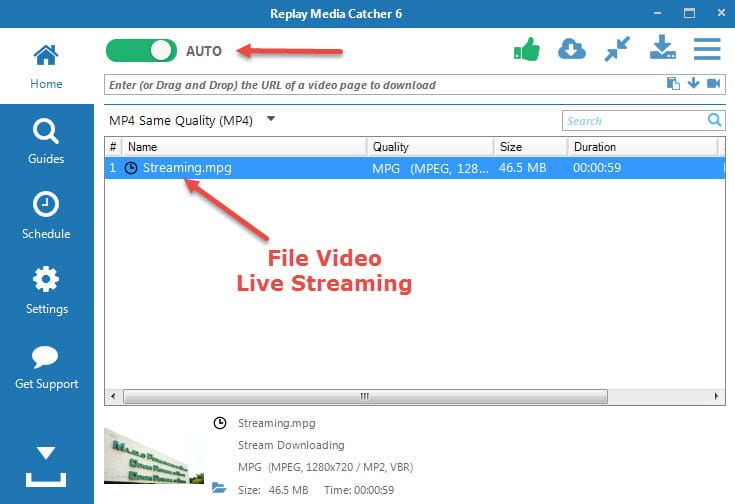
Task: Sort by the Name column header
Action: pyautogui.click(x=244, y=147)
